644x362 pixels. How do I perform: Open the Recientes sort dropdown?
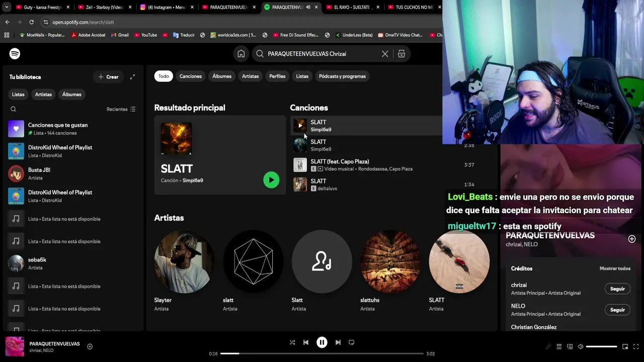pyautogui.click(x=121, y=109)
